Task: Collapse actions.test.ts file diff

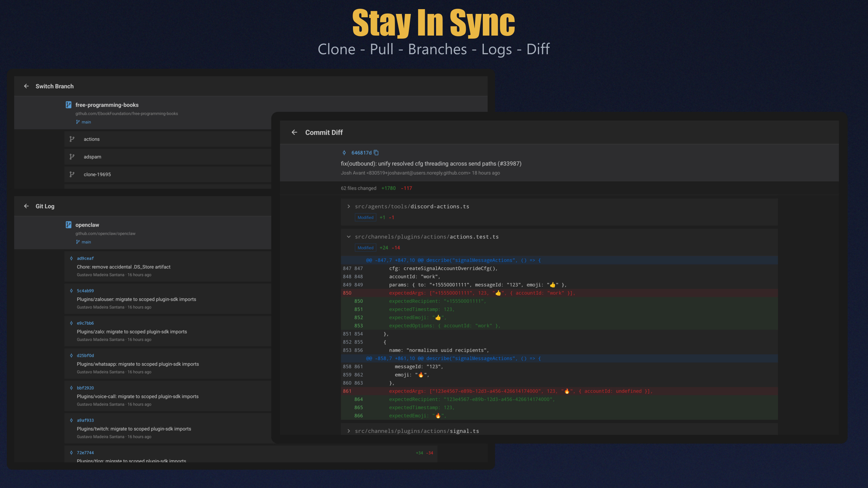Action: [x=349, y=237]
